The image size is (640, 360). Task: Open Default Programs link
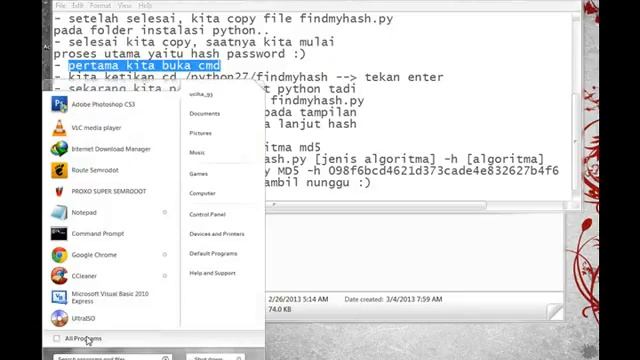coord(213,253)
